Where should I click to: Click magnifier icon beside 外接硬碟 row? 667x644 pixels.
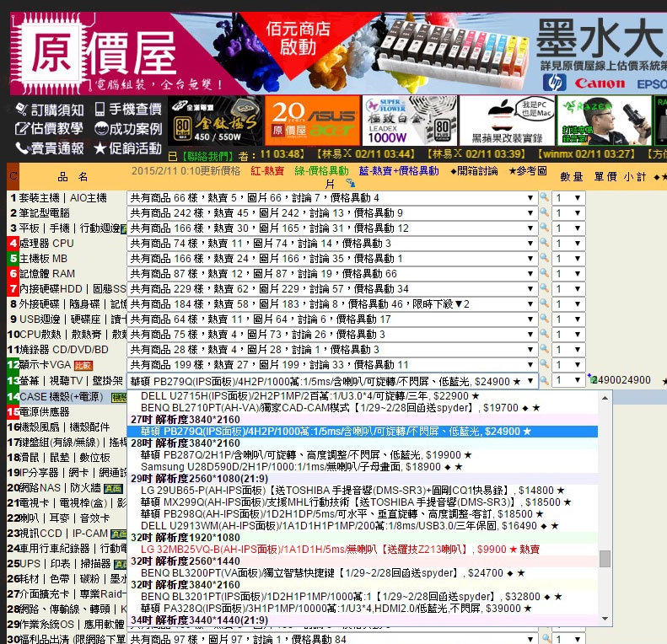544,303
